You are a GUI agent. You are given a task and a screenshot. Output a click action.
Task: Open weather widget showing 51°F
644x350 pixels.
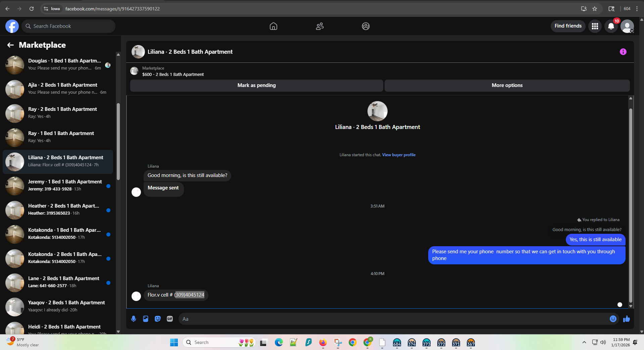click(x=23, y=342)
